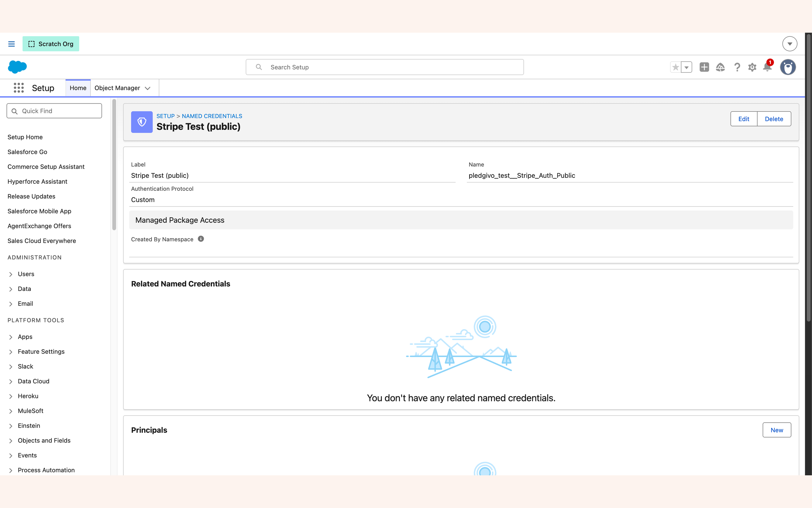Click the Quick Find magnifier icon
The image size is (812, 508).
coord(14,111)
